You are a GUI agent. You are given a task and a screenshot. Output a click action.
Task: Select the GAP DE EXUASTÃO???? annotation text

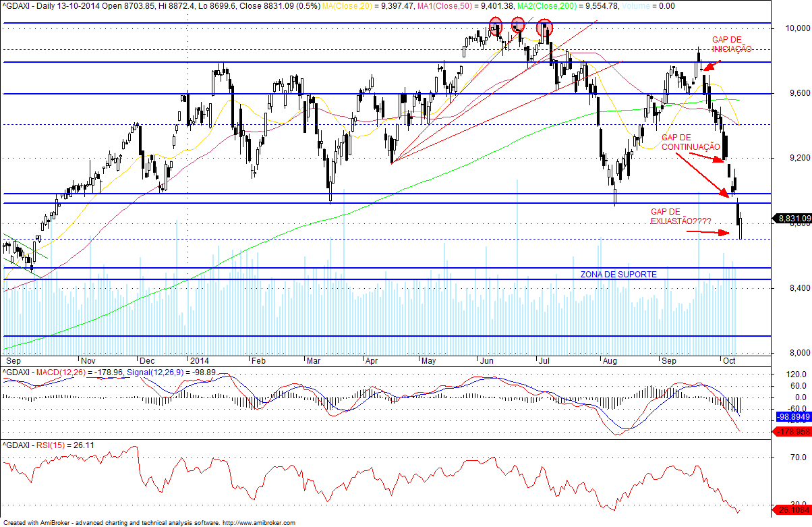[x=680, y=216]
